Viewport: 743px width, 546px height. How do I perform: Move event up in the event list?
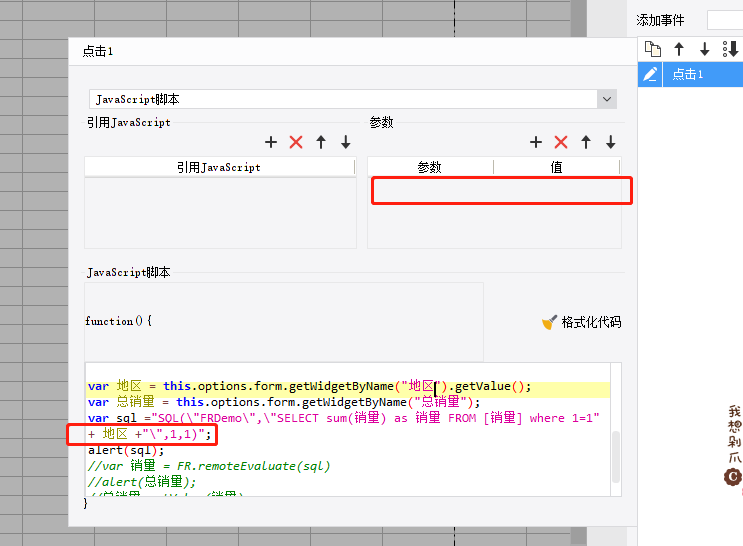pos(679,49)
